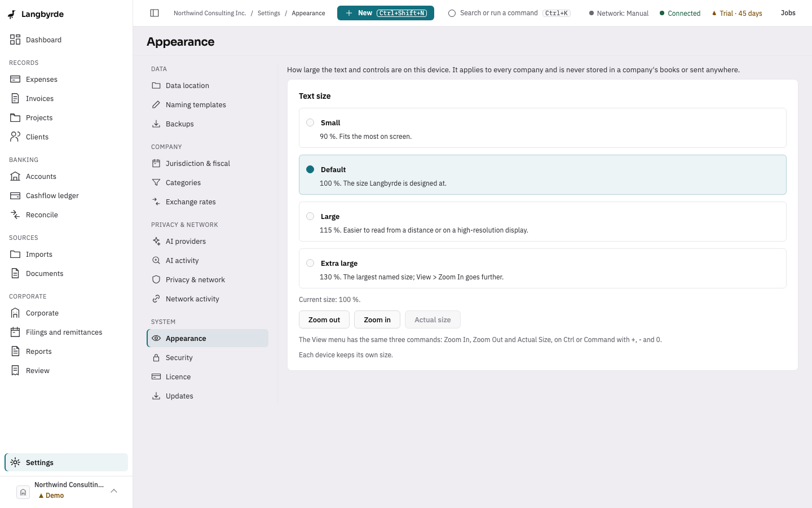Image resolution: width=812 pixels, height=508 pixels.
Task: Click the Trial · 45 days indicator
Action: (737, 13)
